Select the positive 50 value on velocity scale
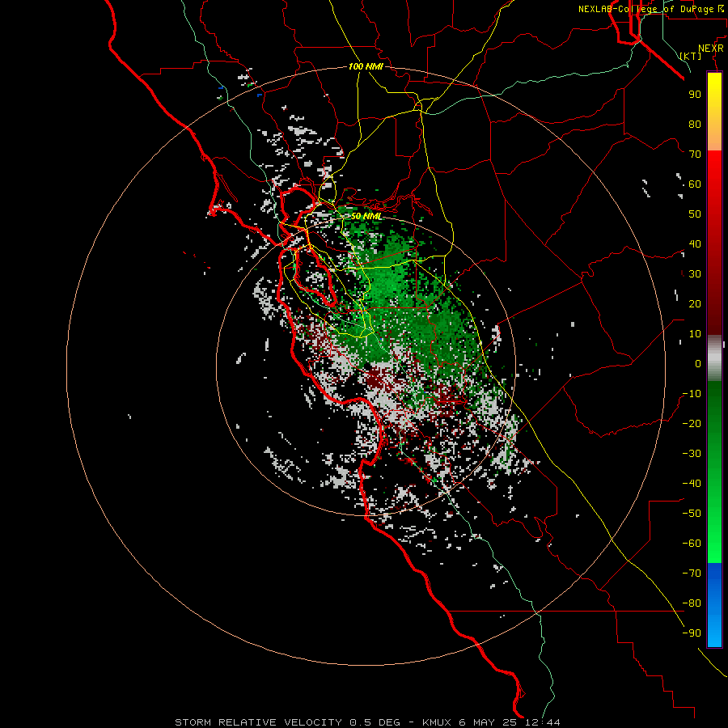The height and width of the screenshot is (728, 728). pyautogui.click(x=695, y=214)
